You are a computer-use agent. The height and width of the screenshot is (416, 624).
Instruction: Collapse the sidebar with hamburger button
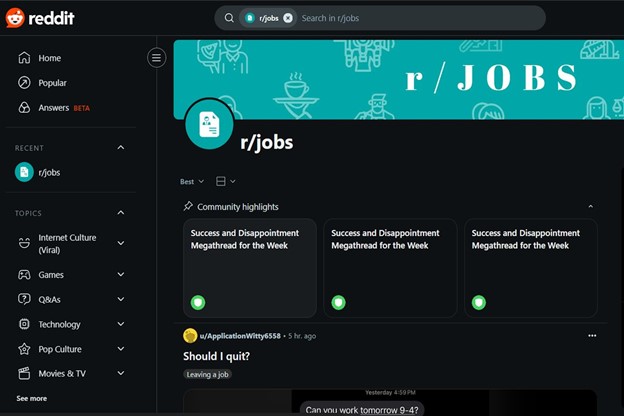(156, 58)
